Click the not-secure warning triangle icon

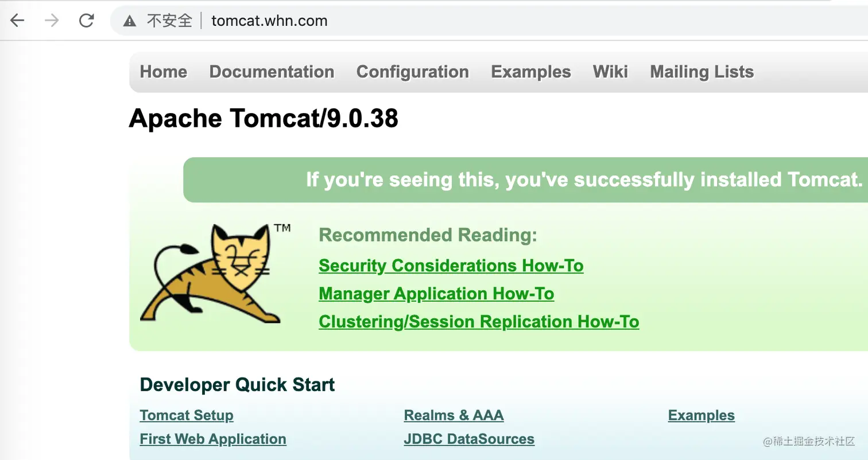click(130, 21)
